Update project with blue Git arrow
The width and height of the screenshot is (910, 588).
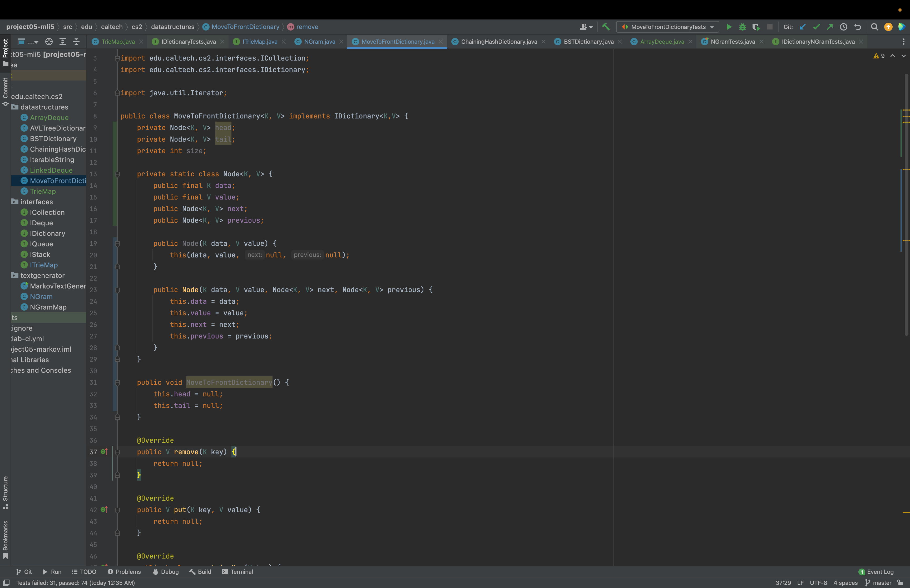click(x=802, y=27)
